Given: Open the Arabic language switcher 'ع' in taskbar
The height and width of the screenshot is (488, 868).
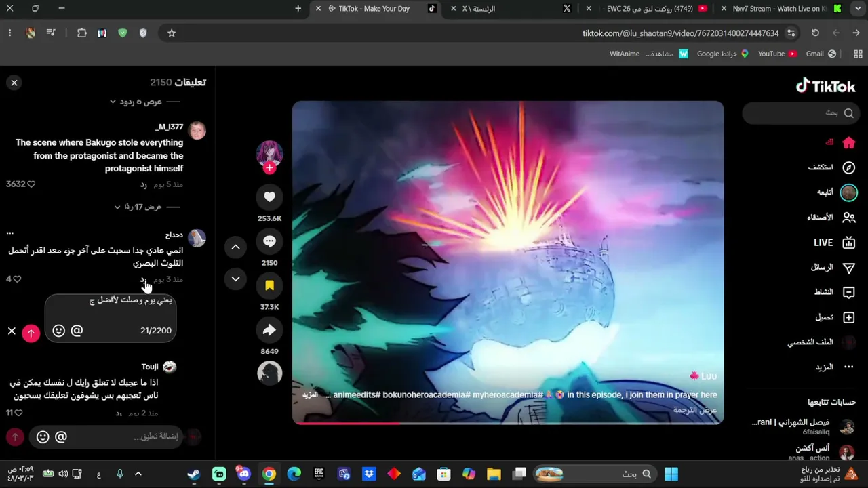Looking at the screenshot, I should 99,474.
